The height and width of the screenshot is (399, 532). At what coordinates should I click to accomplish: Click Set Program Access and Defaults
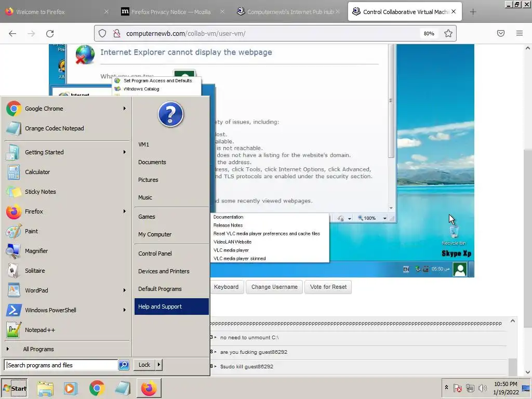tap(157, 81)
